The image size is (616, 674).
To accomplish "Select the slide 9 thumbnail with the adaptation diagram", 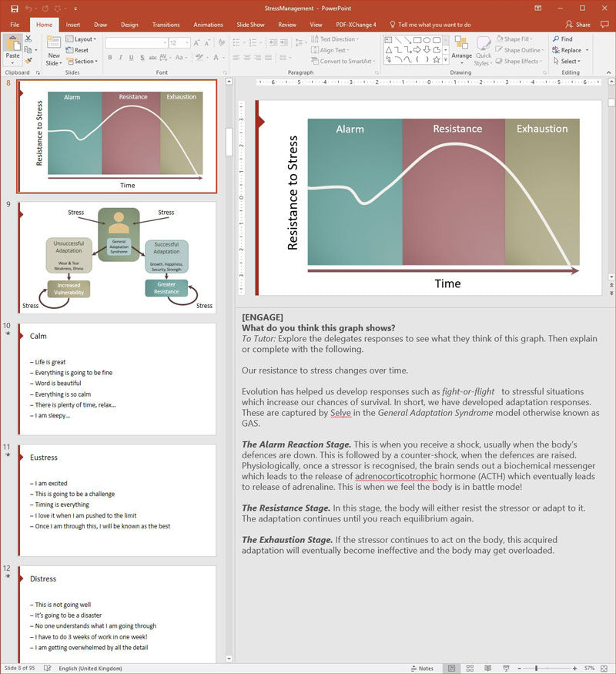I will 117,258.
